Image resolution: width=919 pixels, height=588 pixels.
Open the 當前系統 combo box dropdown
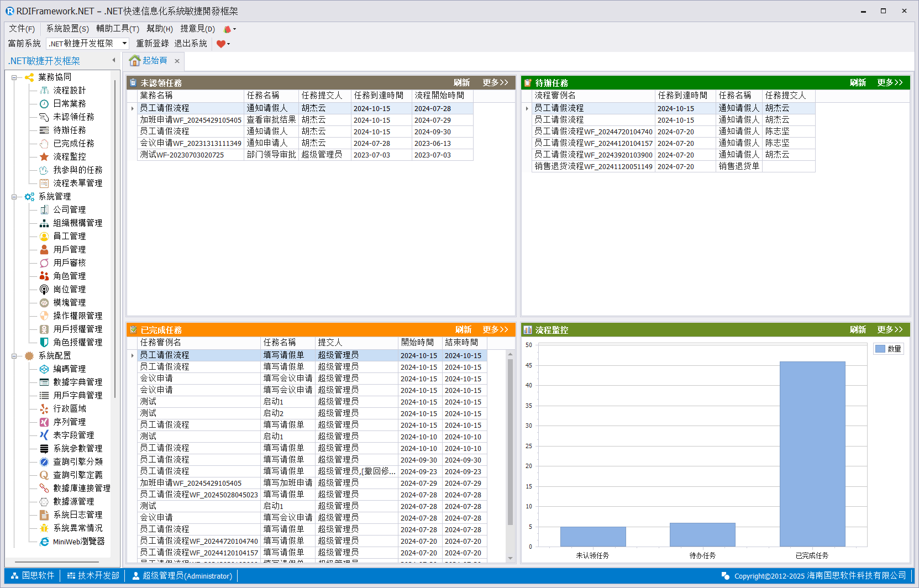tap(124, 44)
